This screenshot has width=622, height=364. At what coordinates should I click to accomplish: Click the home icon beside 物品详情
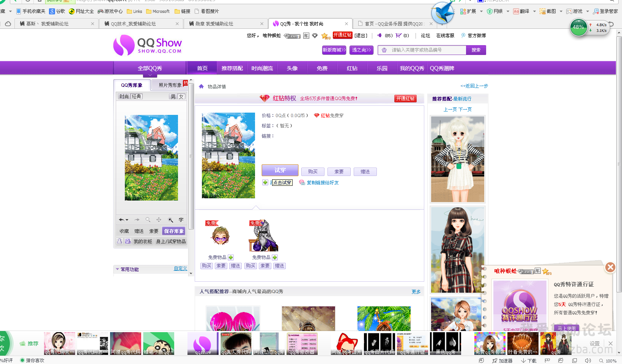202,86
